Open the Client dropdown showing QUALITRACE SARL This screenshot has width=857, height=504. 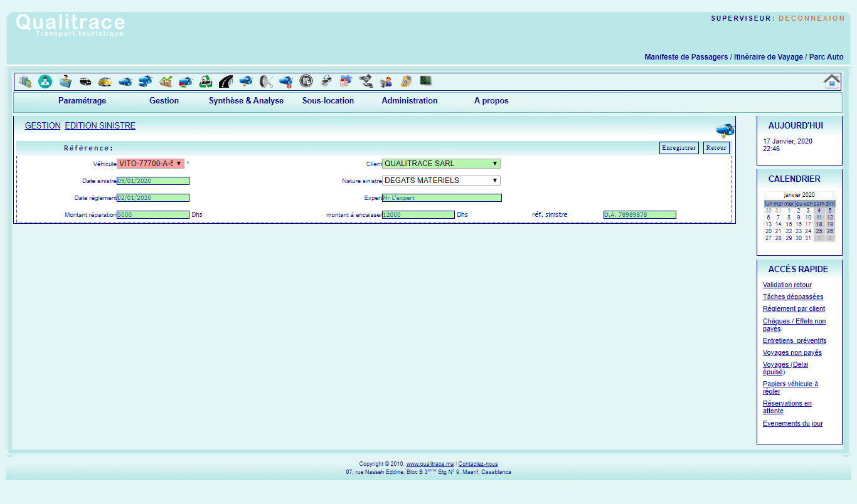441,164
